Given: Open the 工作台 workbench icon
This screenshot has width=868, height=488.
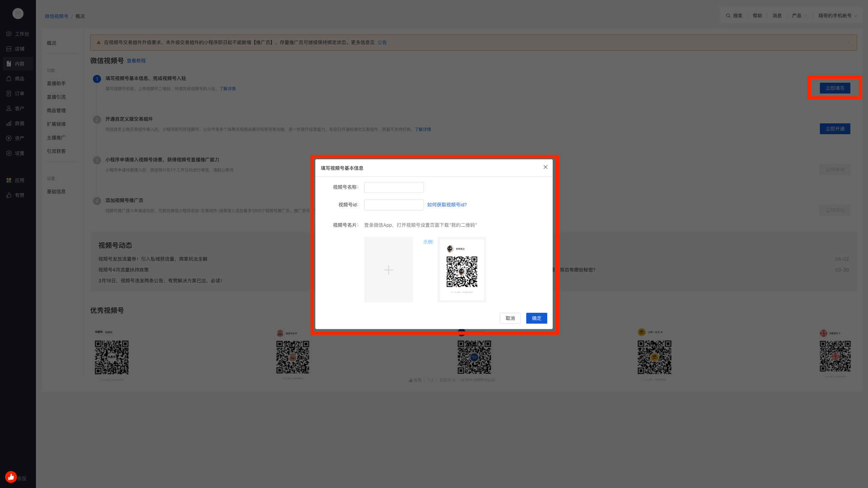Looking at the screenshot, I should click(9, 34).
